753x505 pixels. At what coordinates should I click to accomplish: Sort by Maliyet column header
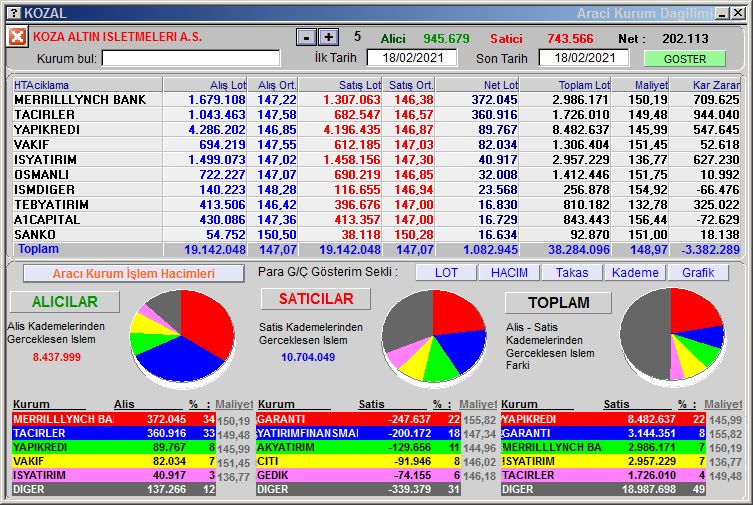(x=641, y=85)
